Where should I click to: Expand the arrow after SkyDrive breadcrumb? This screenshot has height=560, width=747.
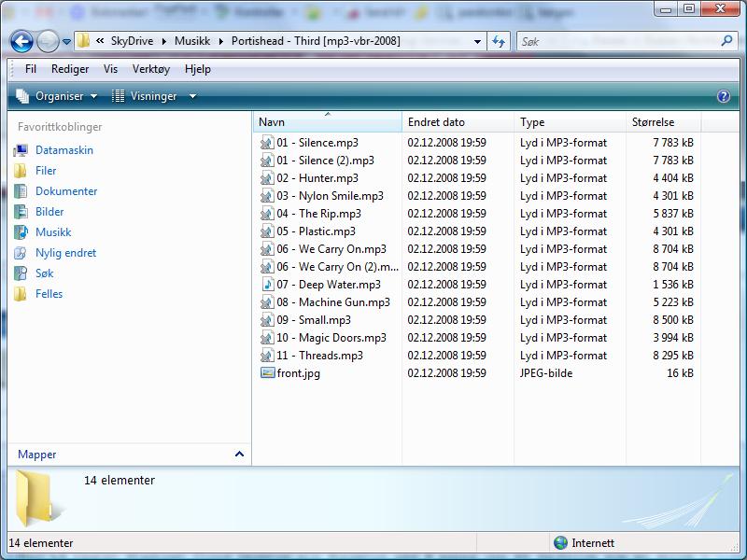click(x=164, y=41)
